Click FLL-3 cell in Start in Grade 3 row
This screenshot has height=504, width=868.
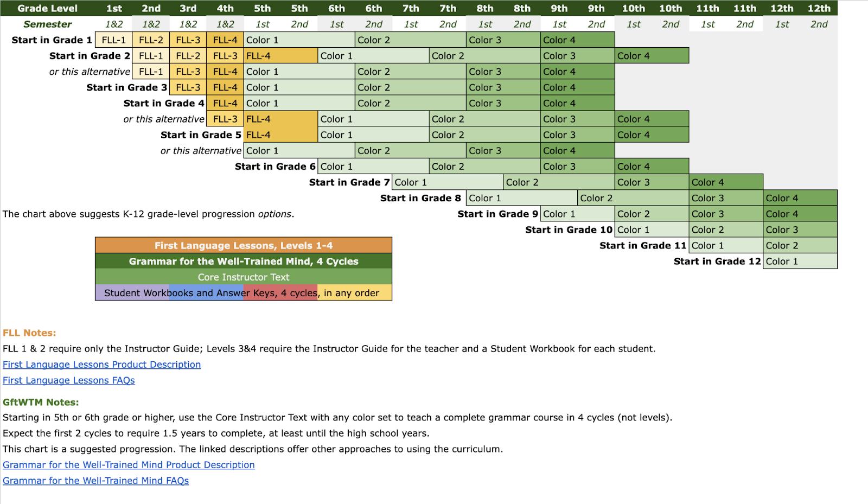pyautogui.click(x=188, y=87)
